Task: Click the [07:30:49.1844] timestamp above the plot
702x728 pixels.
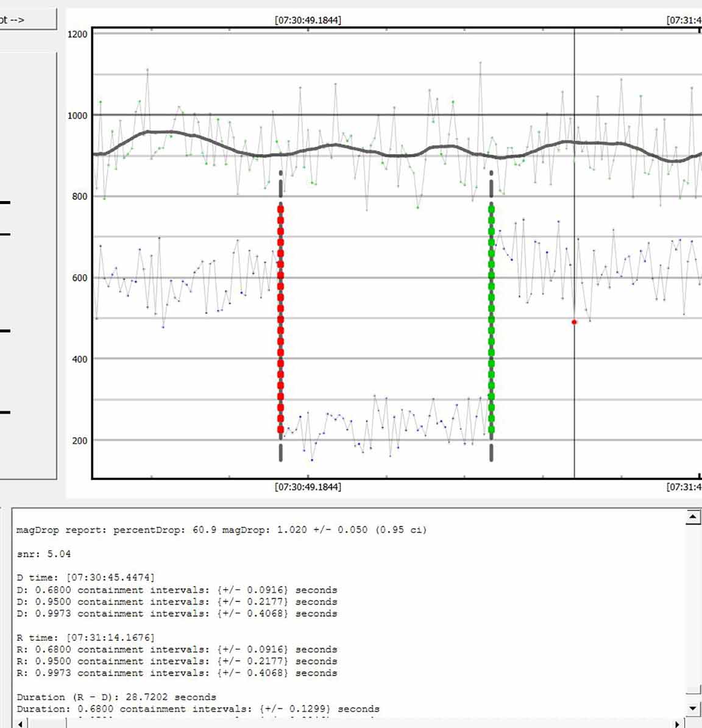Action: [x=308, y=20]
